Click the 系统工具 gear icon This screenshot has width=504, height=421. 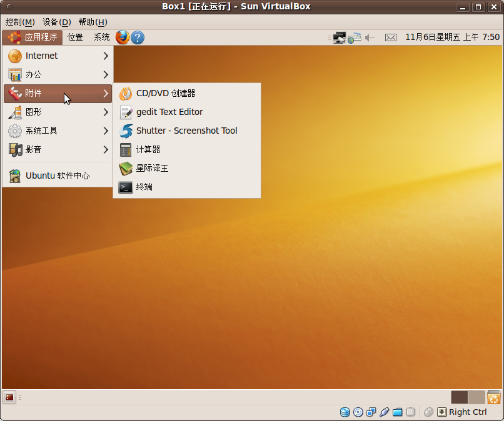pos(15,131)
